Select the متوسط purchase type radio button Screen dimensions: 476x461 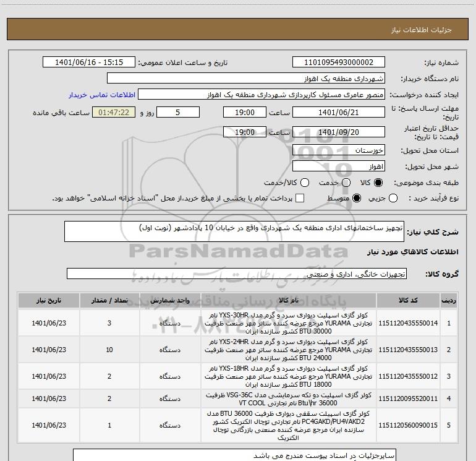tap(357, 198)
